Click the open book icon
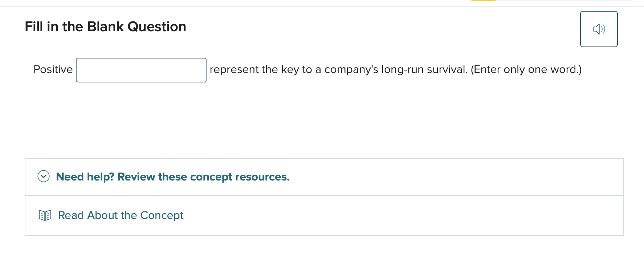This screenshot has height=276, width=644. (x=45, y=215)
